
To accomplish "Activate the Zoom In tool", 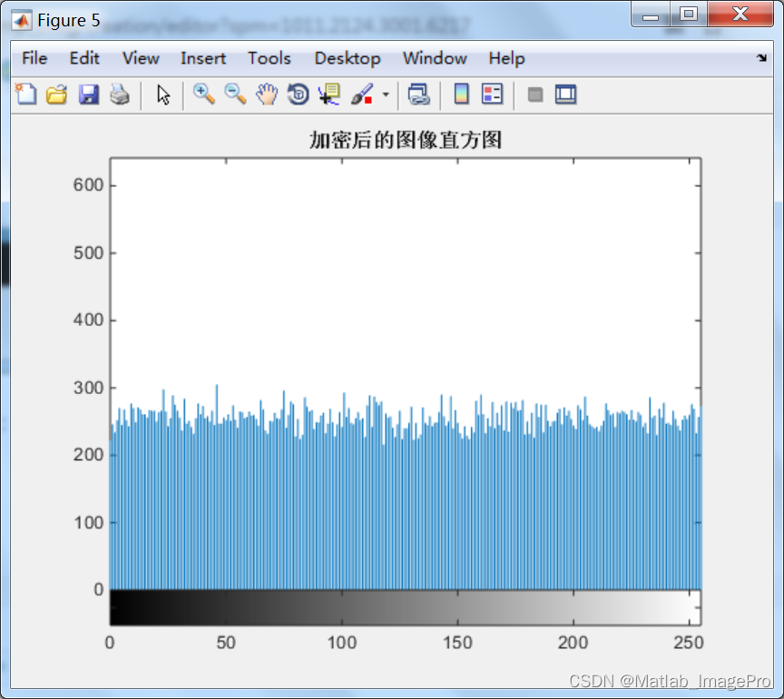I will pos(204,94).
